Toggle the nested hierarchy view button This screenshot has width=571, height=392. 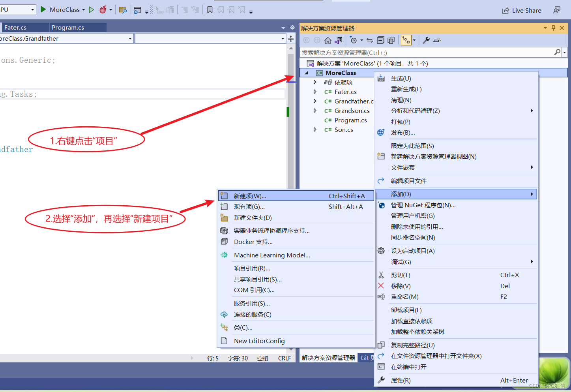[x=406, y=40]
